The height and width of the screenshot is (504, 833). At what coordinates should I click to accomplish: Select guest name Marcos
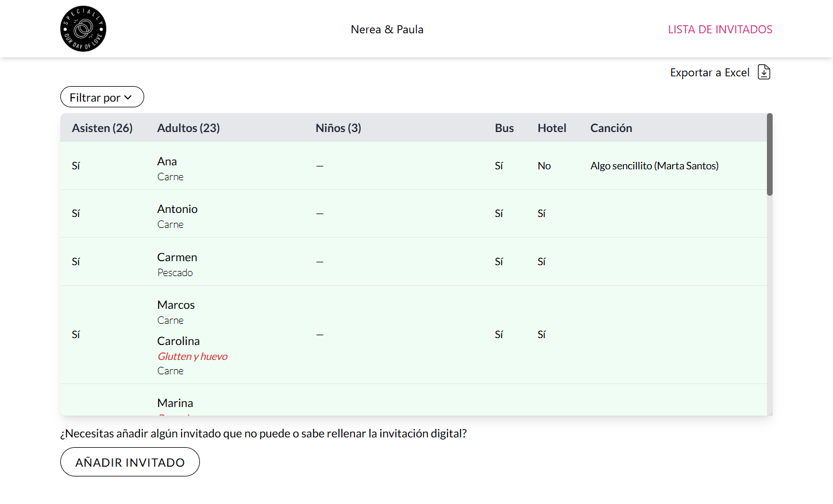(x=176, y=305)
